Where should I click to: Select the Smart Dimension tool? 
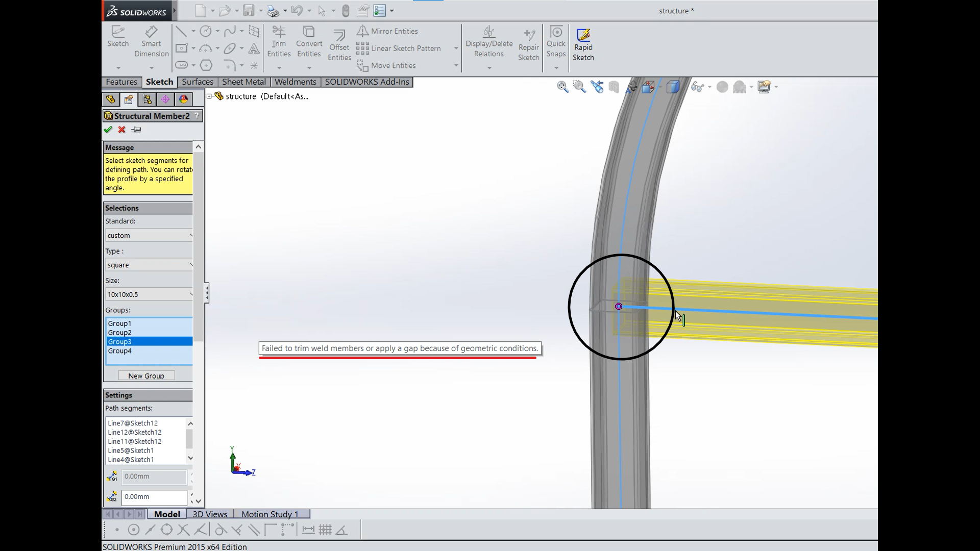151,41
